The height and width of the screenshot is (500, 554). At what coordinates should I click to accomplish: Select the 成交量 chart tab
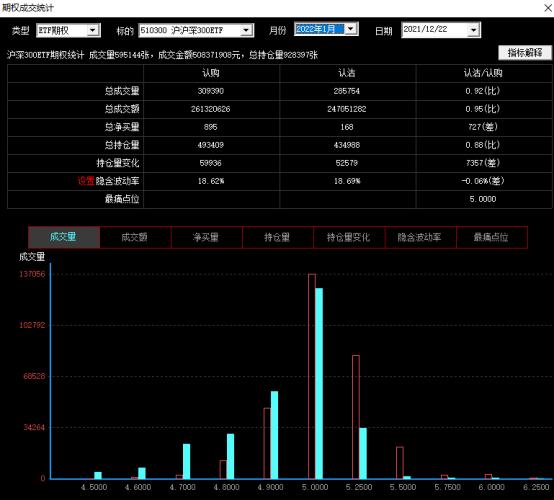pyautogui.click(x=64, y=237)
